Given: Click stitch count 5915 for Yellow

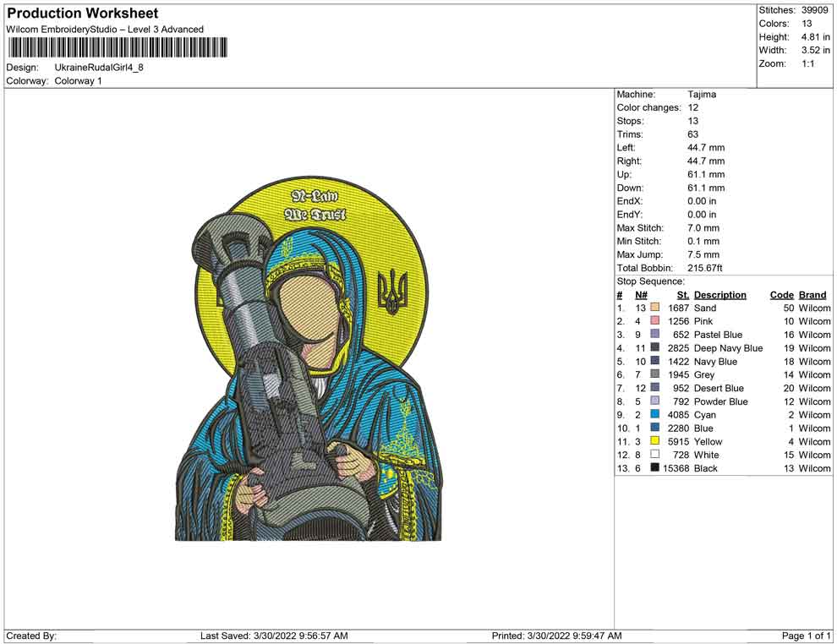Looking at the screenshot, I should (678, 441).
